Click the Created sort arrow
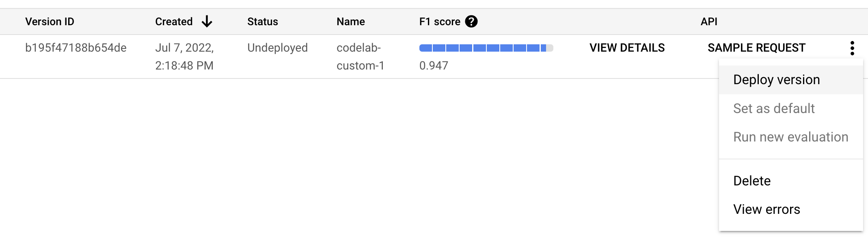The width and height of the screenshot is (868, 248). click(207, 22)
